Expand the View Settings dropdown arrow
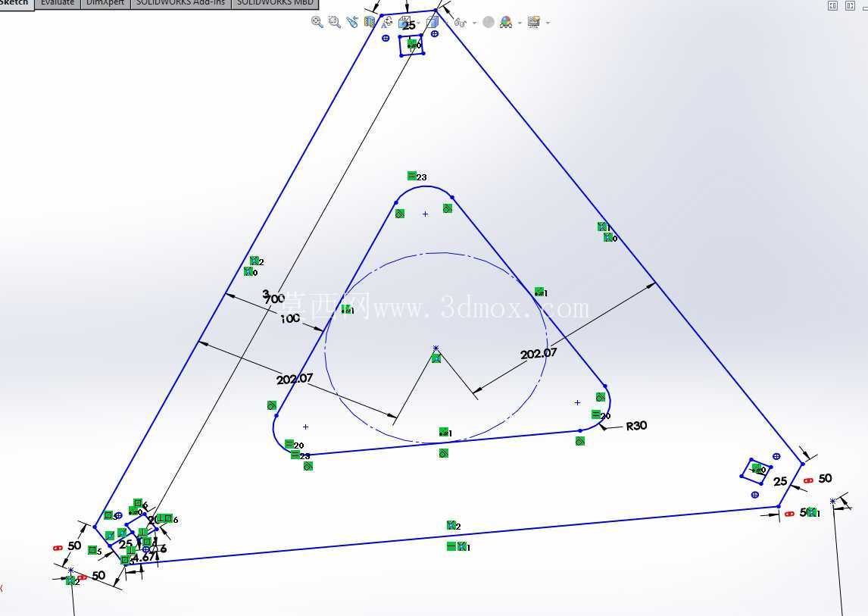The width and height of the screenshot is (868, 616). (x=548, y=23)
